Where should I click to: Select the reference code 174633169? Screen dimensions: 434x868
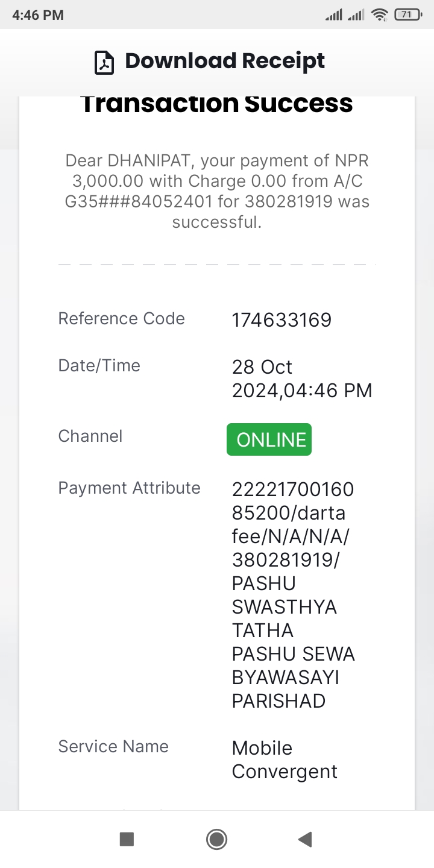click(281, 320)
